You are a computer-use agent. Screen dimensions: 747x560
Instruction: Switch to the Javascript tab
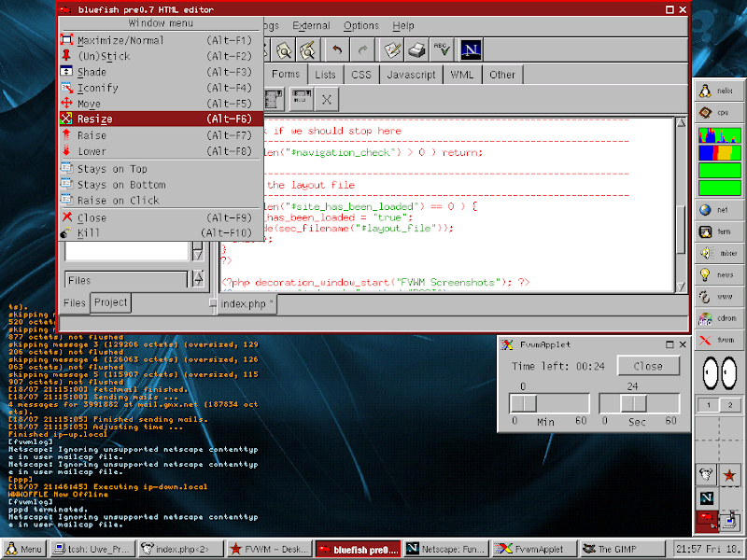tap(411, 75)
